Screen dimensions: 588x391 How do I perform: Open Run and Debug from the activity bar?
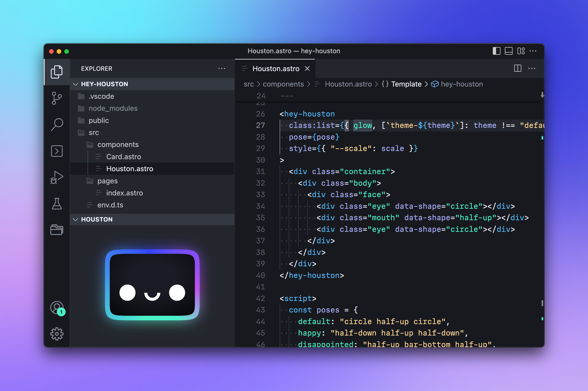coord(57,177)
